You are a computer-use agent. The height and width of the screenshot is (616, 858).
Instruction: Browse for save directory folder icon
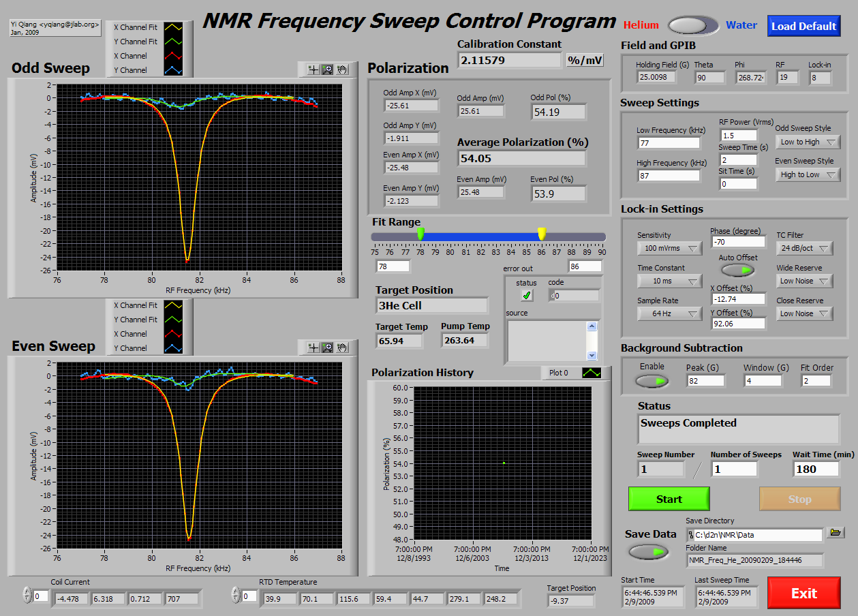click(836, 532)
